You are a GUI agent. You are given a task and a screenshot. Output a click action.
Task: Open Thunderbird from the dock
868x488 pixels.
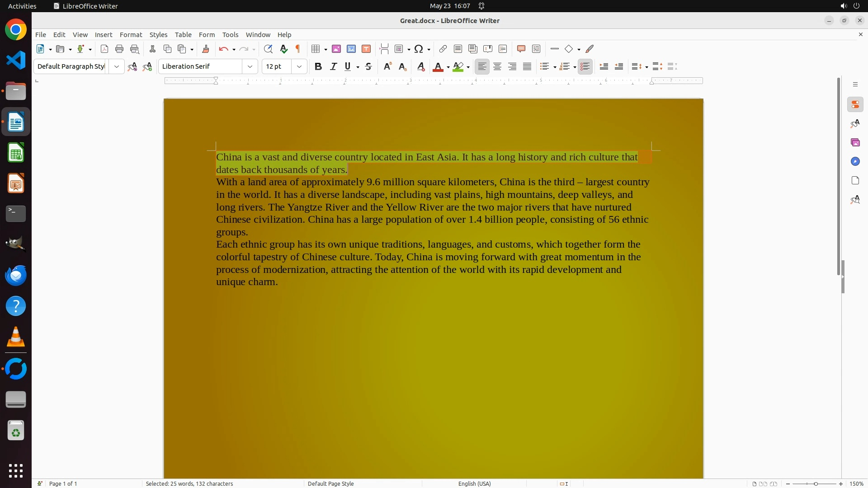16,275
